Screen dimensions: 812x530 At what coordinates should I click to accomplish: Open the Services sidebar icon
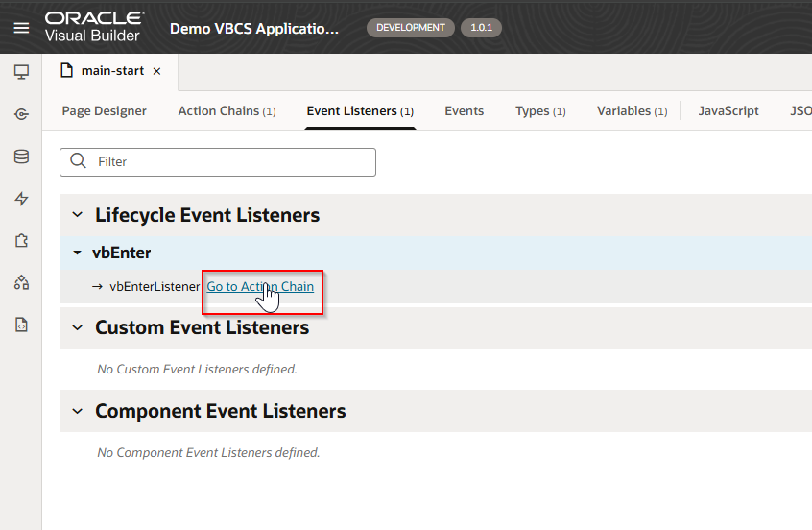pos(21,114)
